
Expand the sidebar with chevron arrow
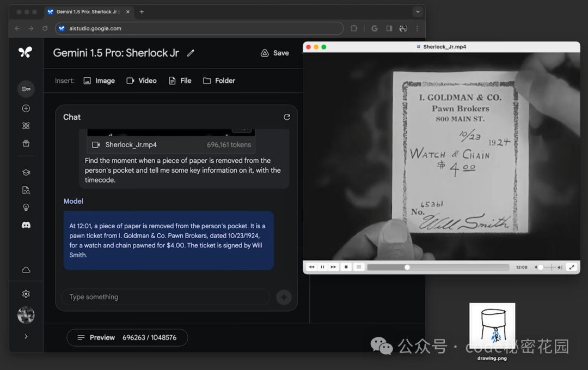coord(26,337)
